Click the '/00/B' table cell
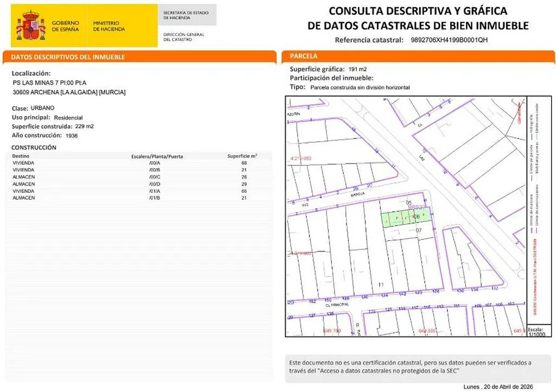 (x=155, y=170)
